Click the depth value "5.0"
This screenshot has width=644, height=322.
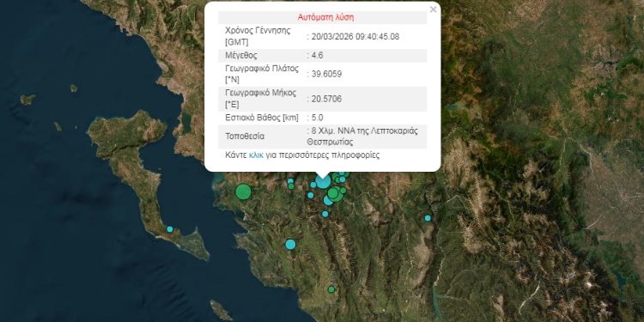click(x=317, y=118)
